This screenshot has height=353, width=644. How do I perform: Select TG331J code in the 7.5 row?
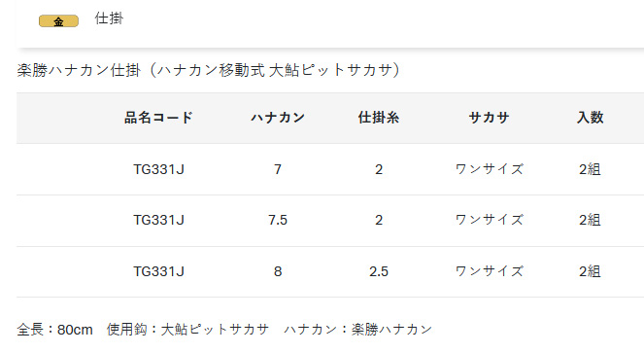(x=158, y=220)
